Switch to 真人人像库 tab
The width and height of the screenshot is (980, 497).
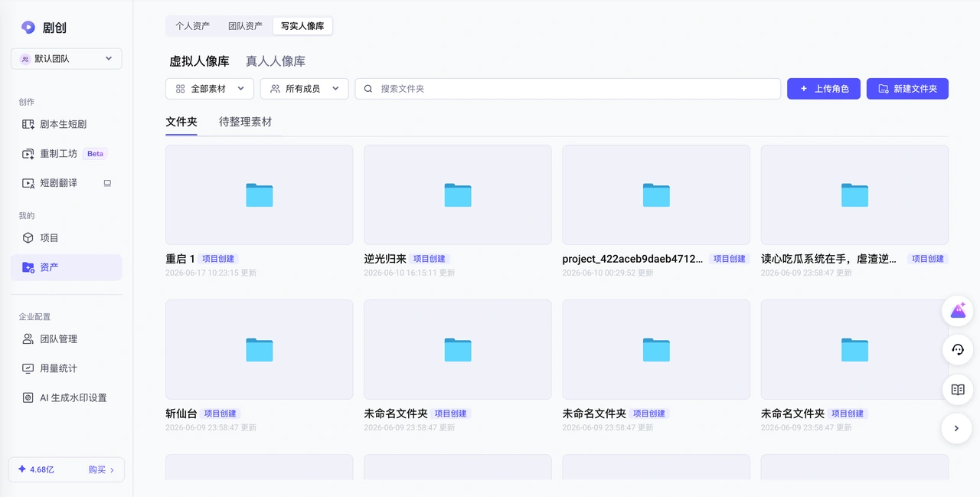click(276, 61)
